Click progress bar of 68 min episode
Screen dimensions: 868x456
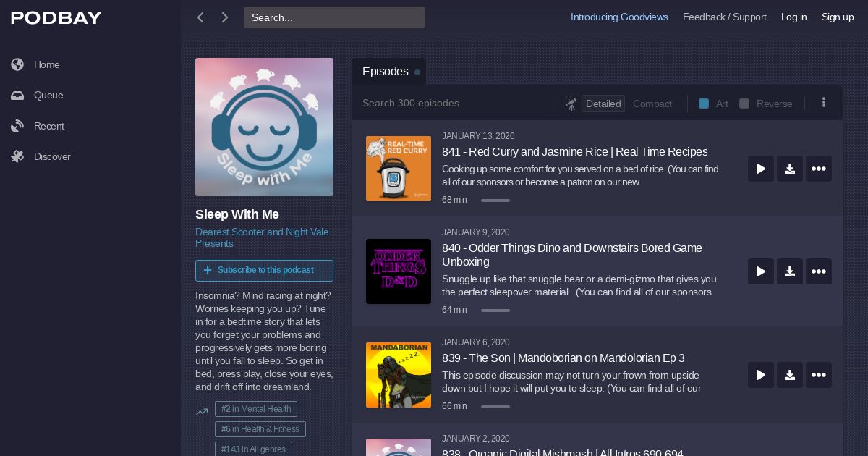pyautogui.click(x=495, y=200)
